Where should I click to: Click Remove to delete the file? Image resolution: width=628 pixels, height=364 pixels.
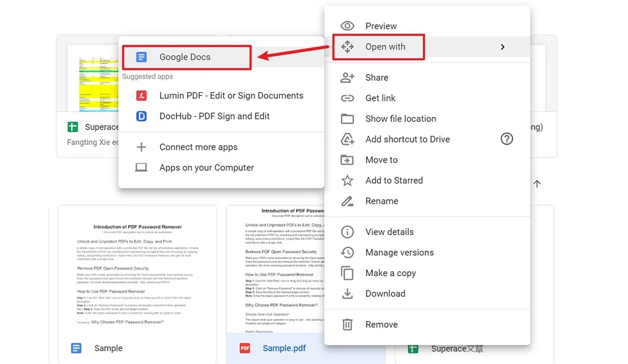click(x=382, y=324)
